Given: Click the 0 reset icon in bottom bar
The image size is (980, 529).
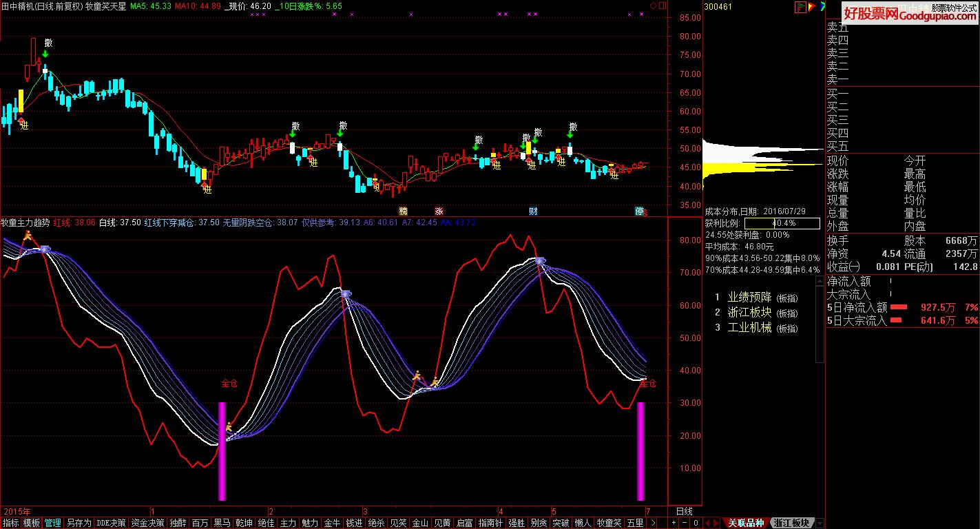Looking at the screenshot, I should pyautogui.click(x=696, y=523).
